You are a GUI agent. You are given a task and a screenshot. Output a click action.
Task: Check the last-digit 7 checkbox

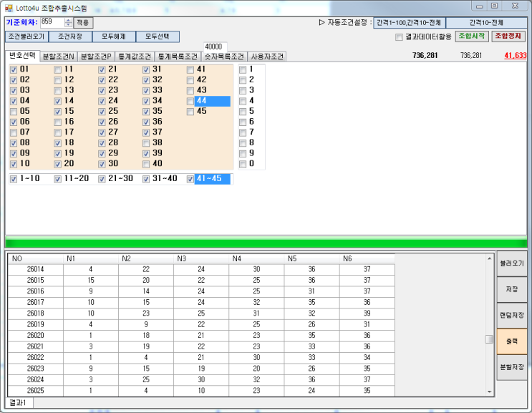click(243, 132)
